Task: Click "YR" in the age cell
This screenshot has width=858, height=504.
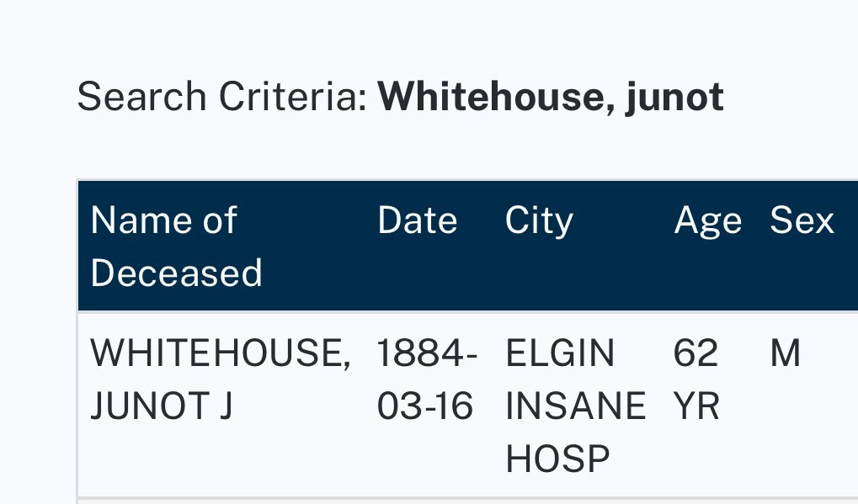Action: click(696, 406)
